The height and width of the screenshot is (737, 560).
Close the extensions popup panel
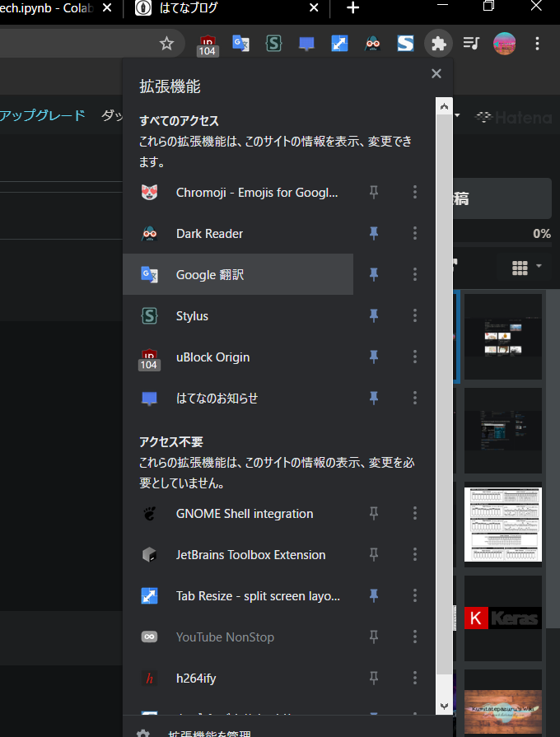tap(436, 74)
